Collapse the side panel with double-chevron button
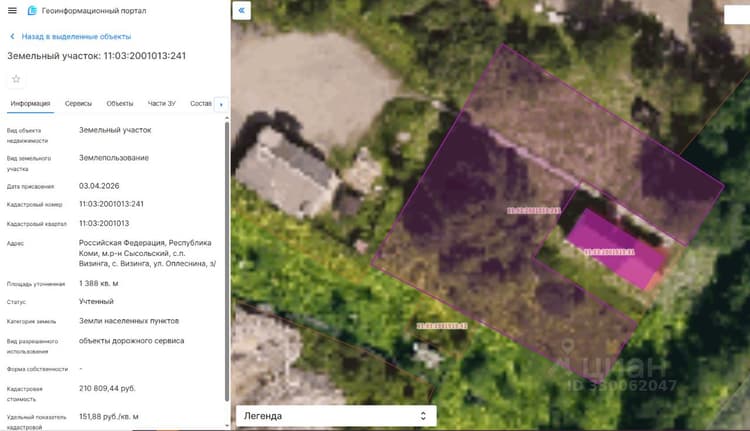Image resolution: width=750 pixels, height=431 pixels. pos(242,10)
